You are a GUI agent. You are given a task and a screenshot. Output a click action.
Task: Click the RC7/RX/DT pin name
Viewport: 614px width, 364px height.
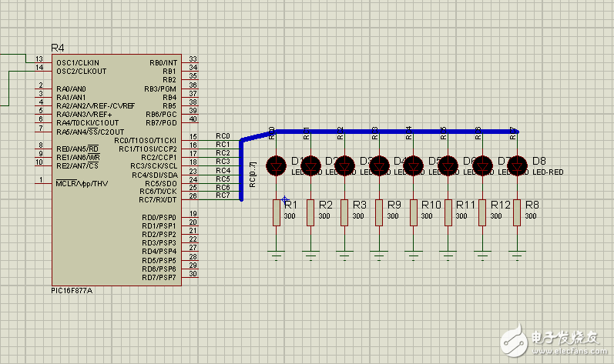158,200
